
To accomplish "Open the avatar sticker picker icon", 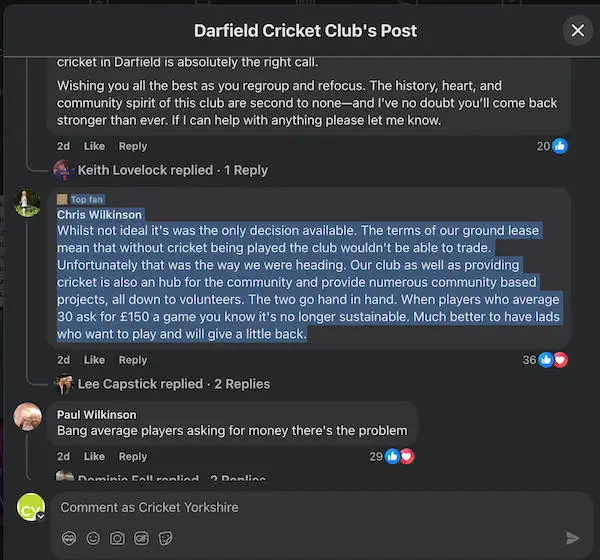I will click(x=69, y=538).
